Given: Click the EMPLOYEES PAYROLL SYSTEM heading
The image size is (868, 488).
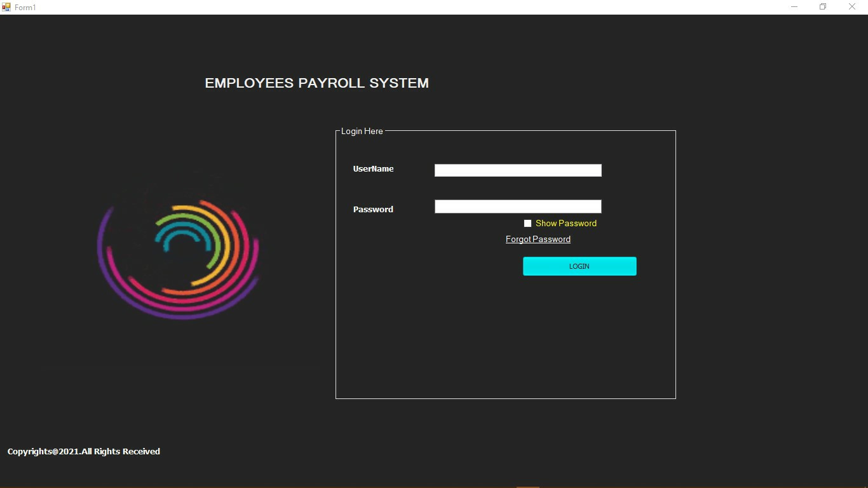Looking at the screenshot, I should click(x=316, y=83).
